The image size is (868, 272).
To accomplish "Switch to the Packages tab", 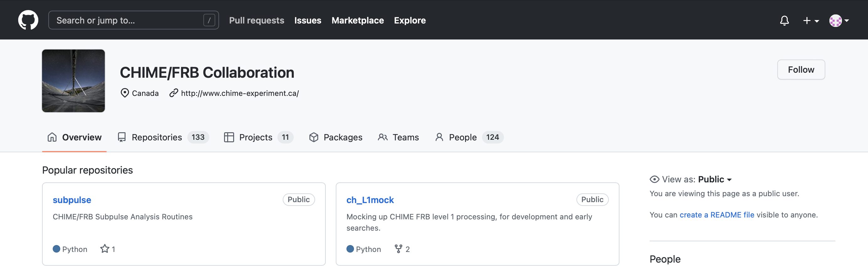I will (335, 137).
